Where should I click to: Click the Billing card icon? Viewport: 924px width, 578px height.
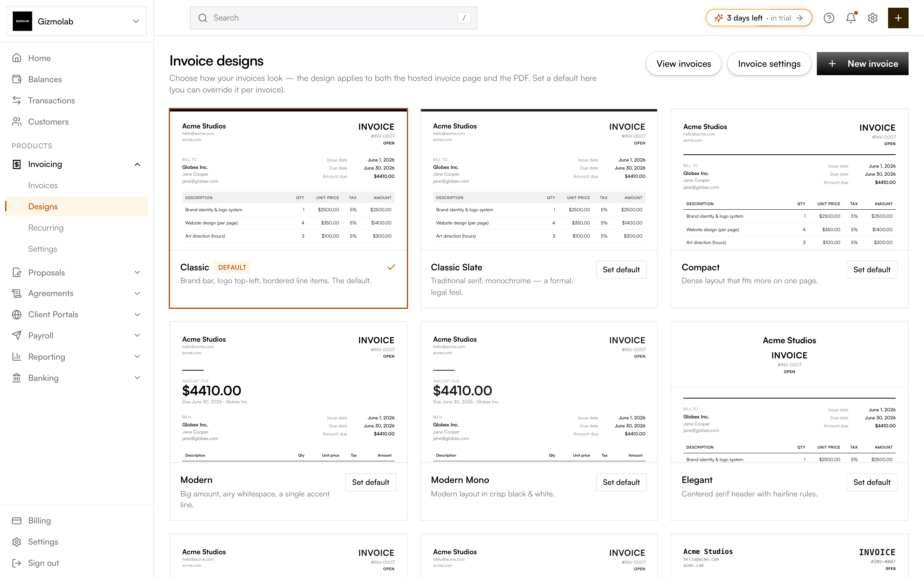click(x=16, y=520)
